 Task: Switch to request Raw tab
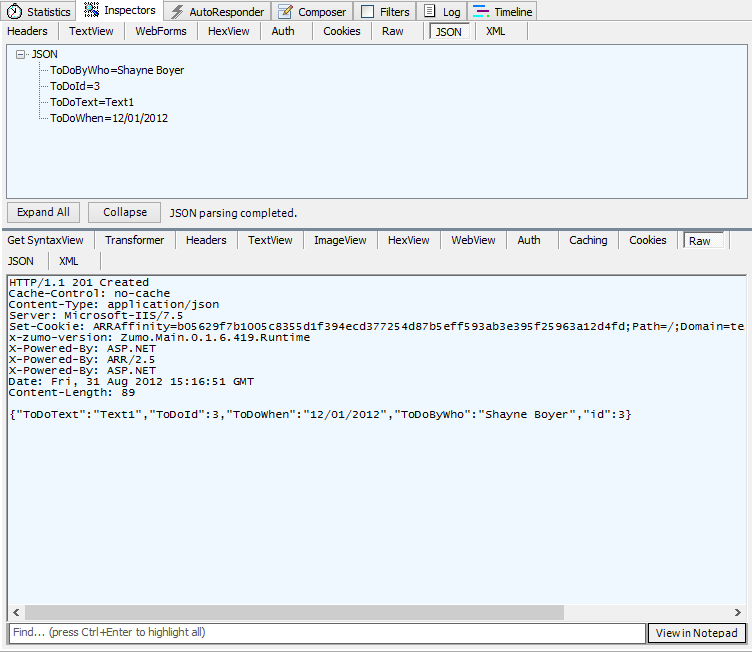coord(392,31)
